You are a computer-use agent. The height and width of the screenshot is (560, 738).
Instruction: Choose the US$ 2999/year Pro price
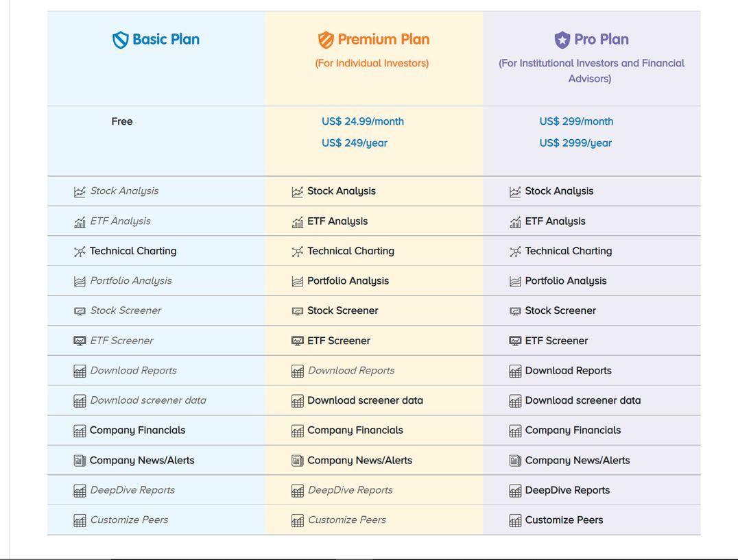coord(575,143)
